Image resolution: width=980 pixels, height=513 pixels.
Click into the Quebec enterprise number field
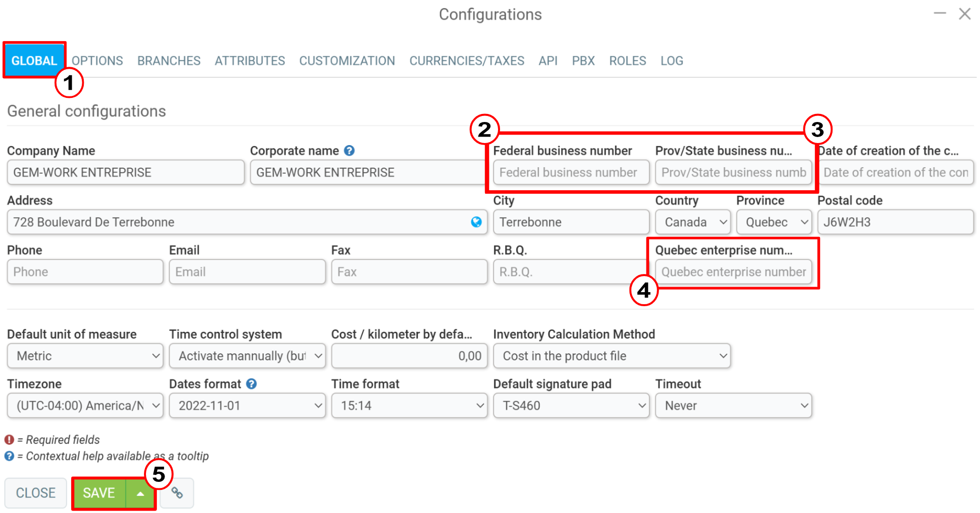733,272
